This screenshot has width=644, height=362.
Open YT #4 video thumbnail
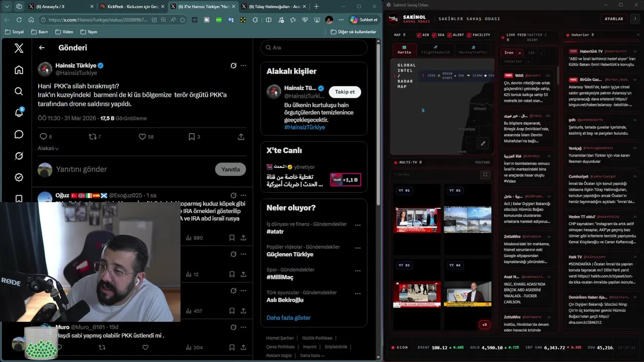468,294
